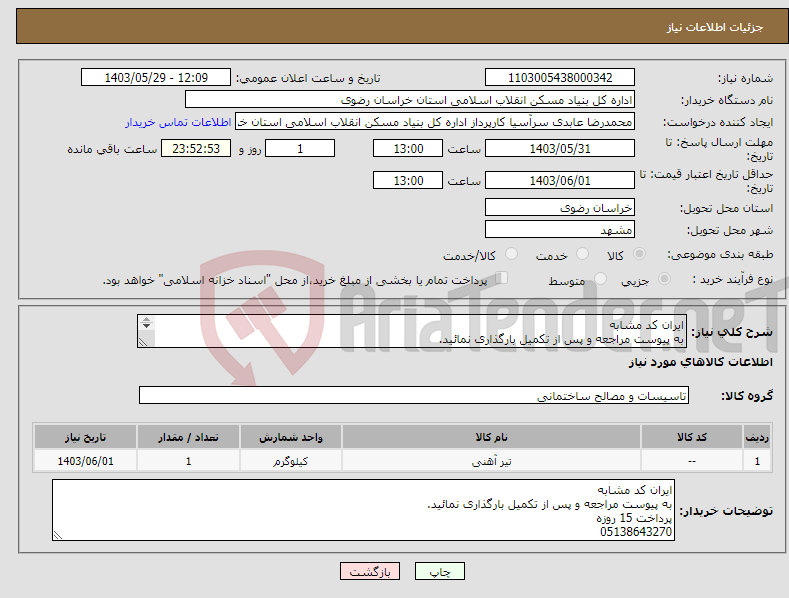Click the تیر آهنی item name cell
Viewport: 789px width, 598px height.
[492, 461]
